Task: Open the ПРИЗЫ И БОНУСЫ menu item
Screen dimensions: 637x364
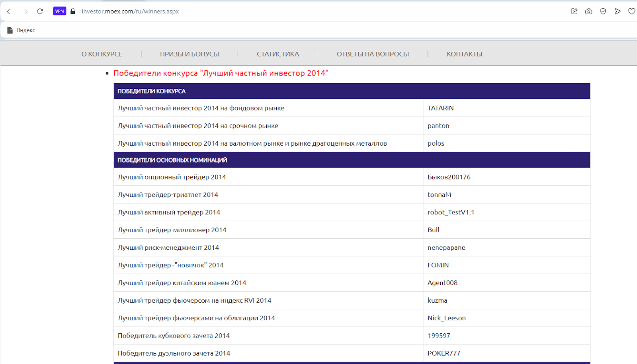Action: (190, 54)
